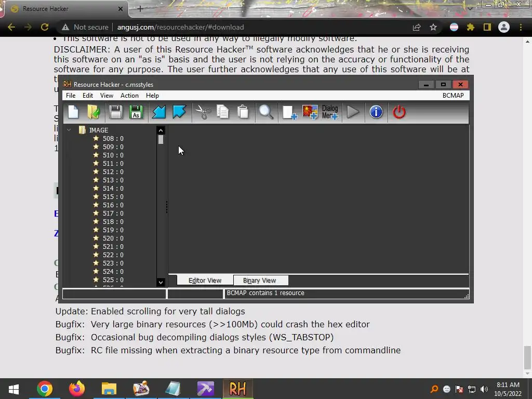The height and width of the screenshot is (399, 532).
Task: Click the Add image resource icon
Action: tap(310, 112)
